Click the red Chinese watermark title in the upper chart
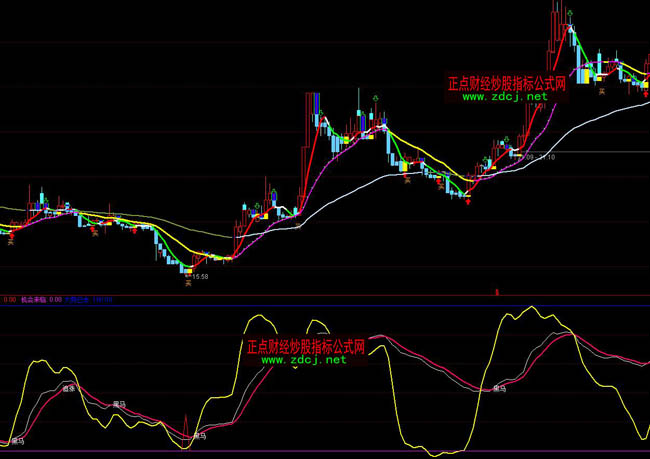This screenshot has width=650, height=459. click(506, 84)
